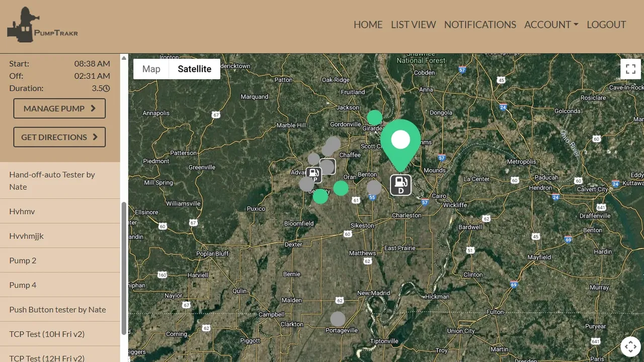Click the LOGOUT link
The image size is (644, 362).
click(x=606, y=25)
